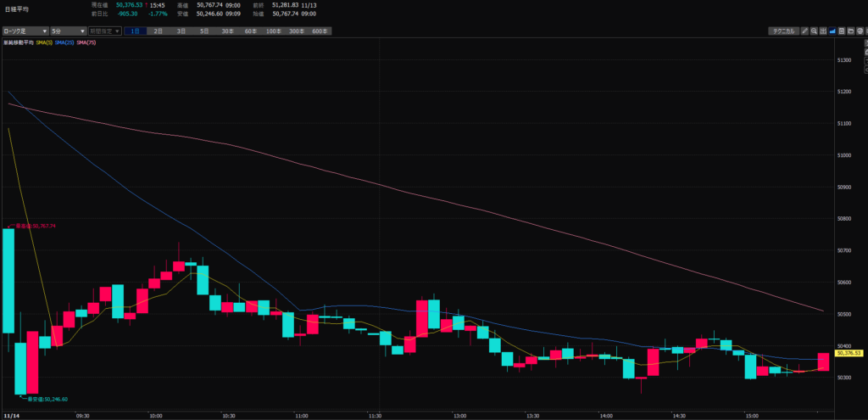Select the 2日 range option
This screenshot has width=868, height=420.
[x=159, y=31]
